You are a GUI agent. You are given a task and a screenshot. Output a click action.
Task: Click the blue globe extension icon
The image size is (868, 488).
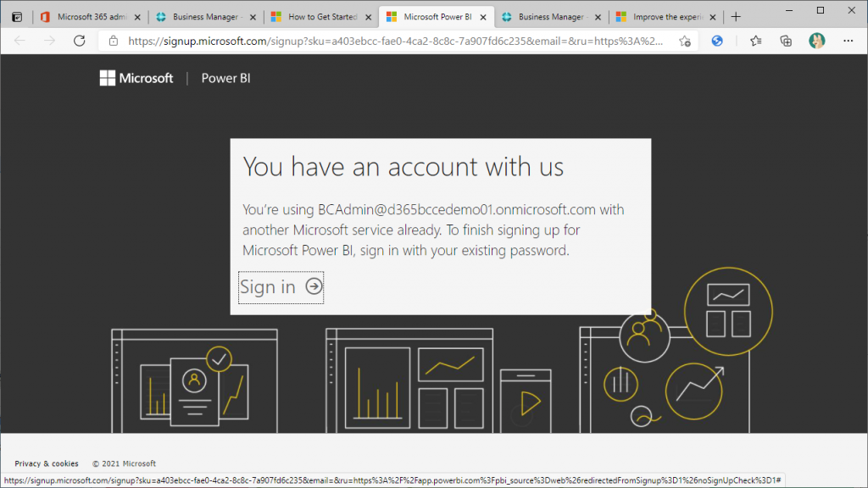(x=717, y=41)
